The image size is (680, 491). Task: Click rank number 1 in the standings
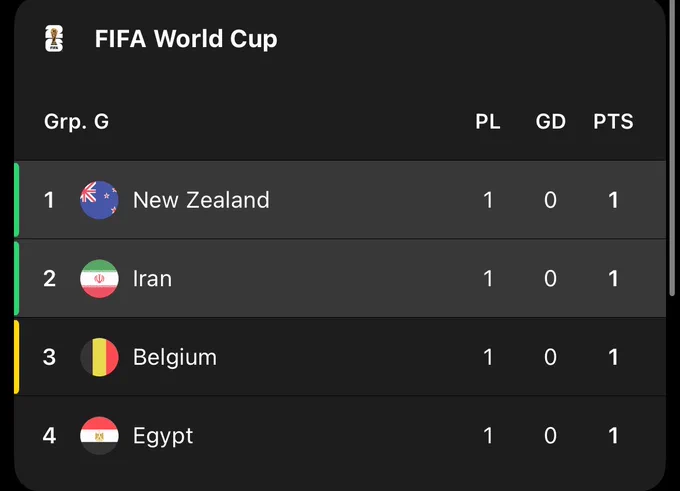click(49, 200)
